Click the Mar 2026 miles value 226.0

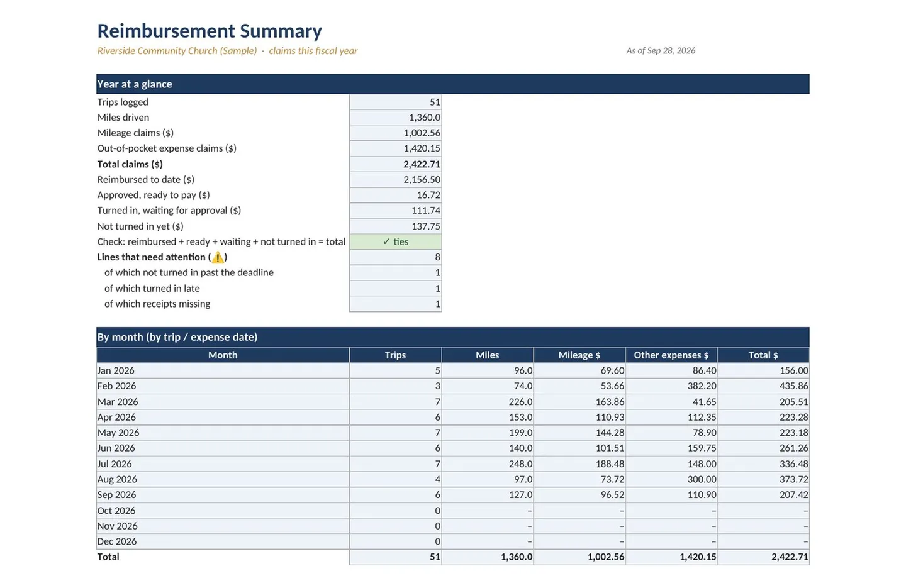(x=487, y=402)
